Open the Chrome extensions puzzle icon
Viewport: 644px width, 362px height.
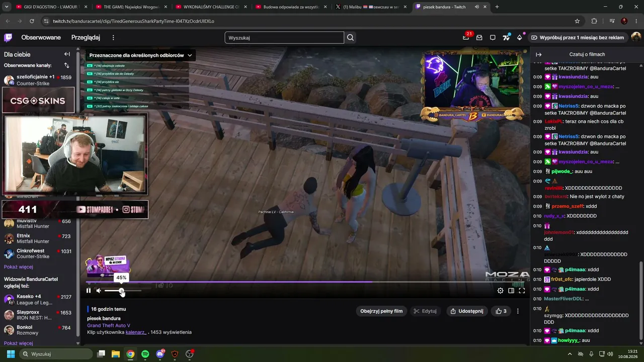point(594,21)
